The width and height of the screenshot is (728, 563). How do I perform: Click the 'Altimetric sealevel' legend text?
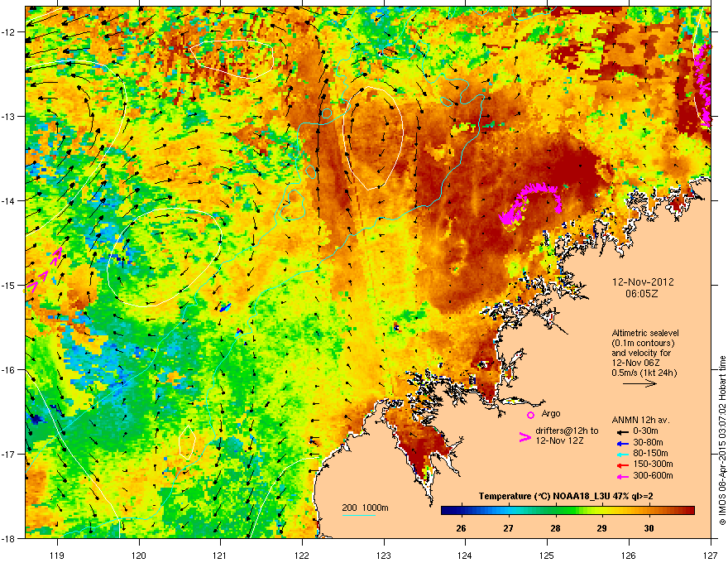click(x=645, y=333)
